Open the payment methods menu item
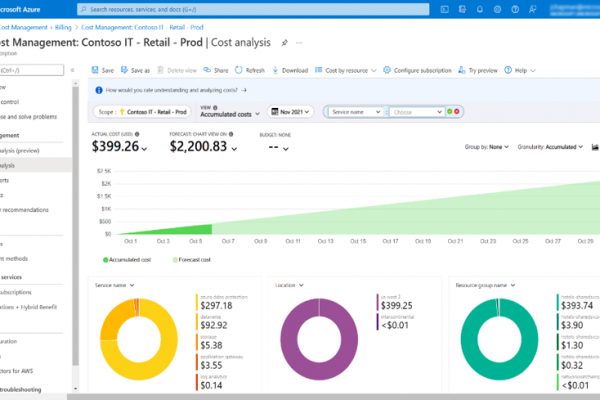This screenshot has height=400, width=600. (14, 259)
